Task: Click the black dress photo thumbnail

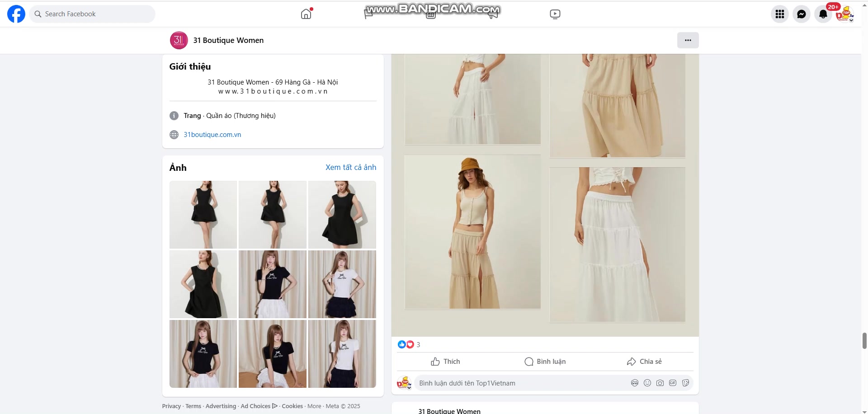Action: click(x=203, y=214)
